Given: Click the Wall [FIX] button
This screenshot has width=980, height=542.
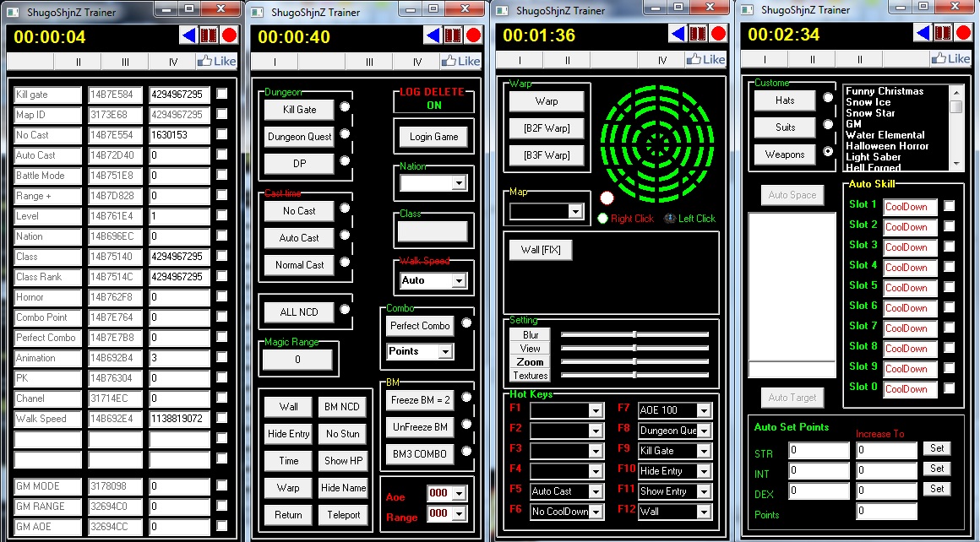Looking at the screenshot, I should pos(541,250).
